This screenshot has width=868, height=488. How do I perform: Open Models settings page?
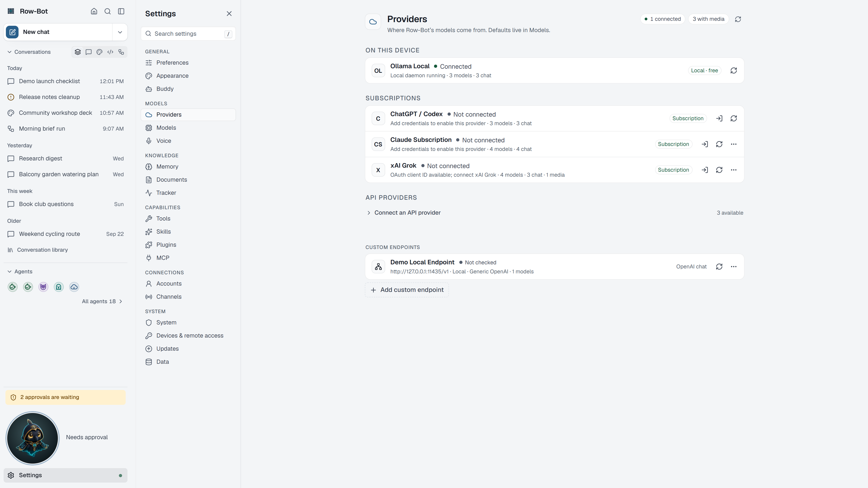point(188,128)
